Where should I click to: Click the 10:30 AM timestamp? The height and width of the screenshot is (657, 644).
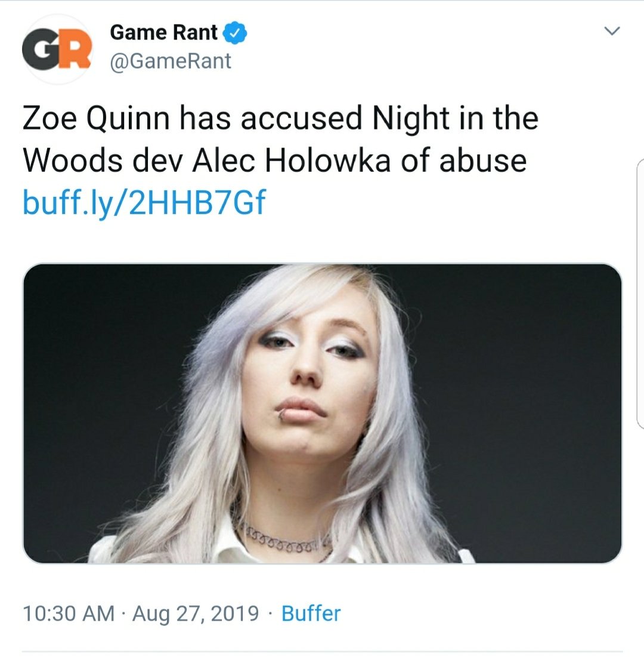(x=69, y=613)
